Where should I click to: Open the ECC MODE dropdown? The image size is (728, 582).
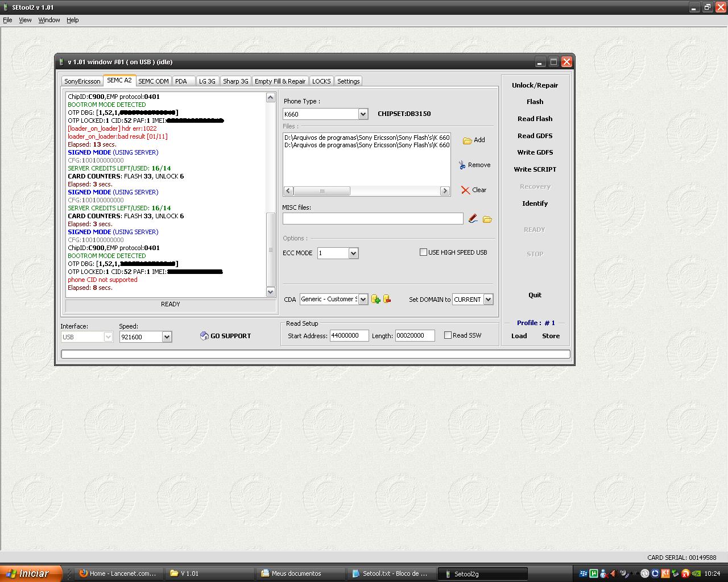(x=353, y=253)
